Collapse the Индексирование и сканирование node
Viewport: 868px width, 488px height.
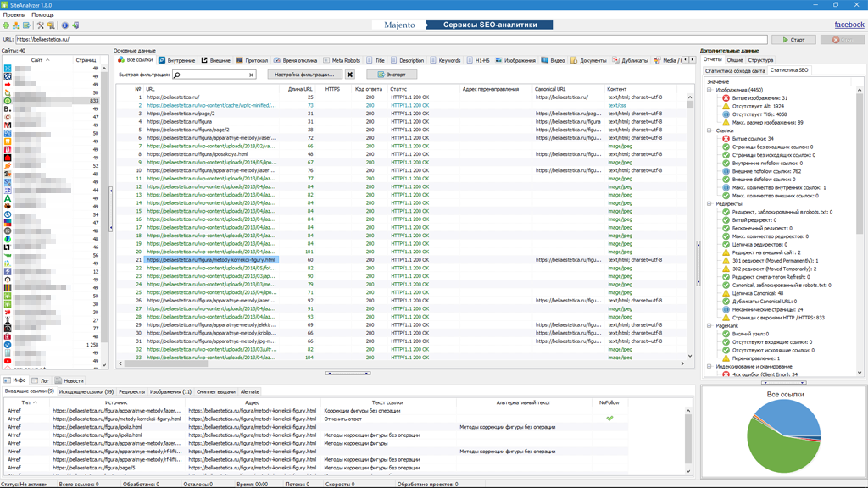click(709, 366)
